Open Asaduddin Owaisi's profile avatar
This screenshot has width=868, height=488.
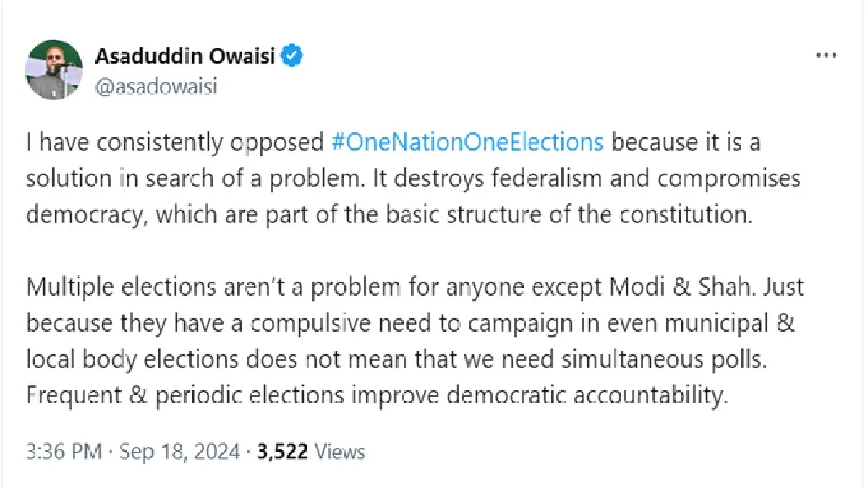coord(54,70)
